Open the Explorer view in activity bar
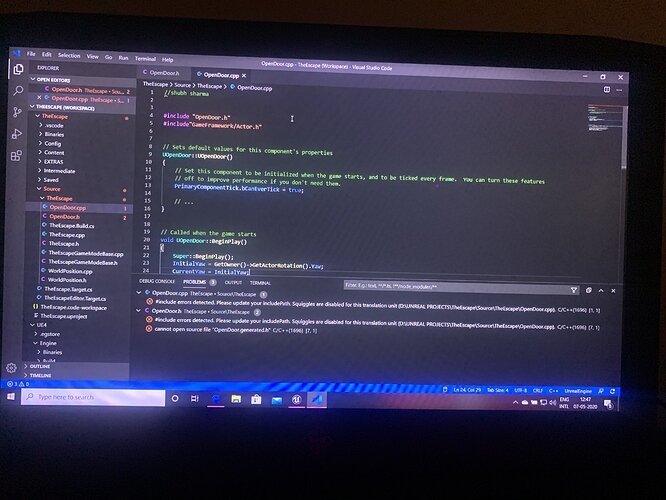 18,69
